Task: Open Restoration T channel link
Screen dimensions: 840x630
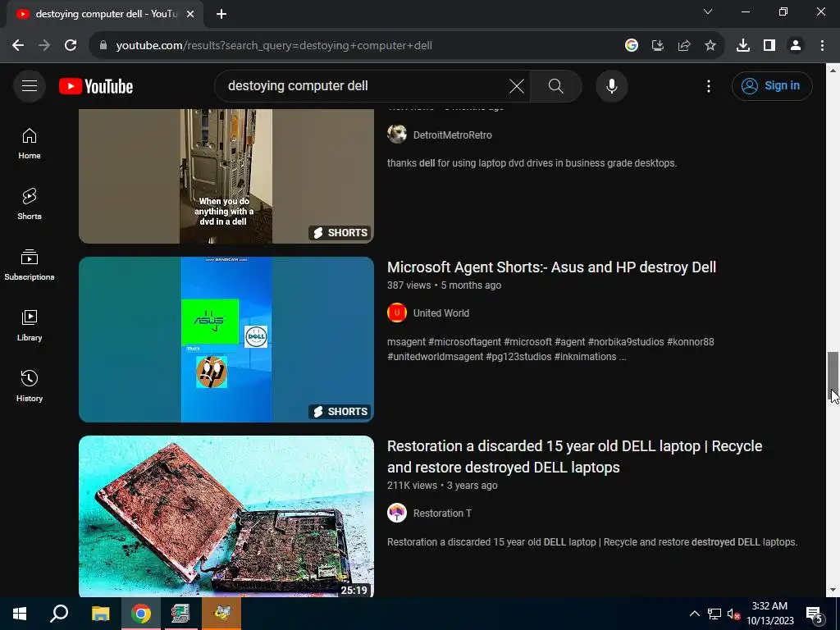Action: click(x=442, y=514)
